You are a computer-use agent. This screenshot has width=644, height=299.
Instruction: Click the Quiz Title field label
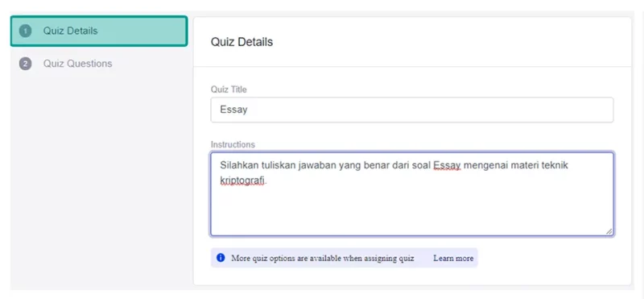click(229, 89)
